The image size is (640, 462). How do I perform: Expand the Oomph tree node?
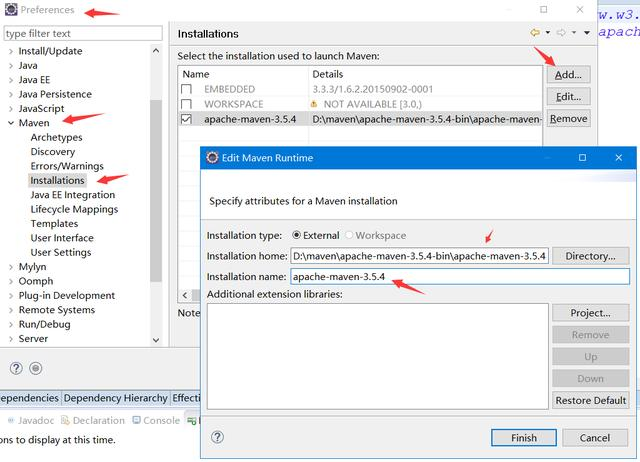click(11, 281)
